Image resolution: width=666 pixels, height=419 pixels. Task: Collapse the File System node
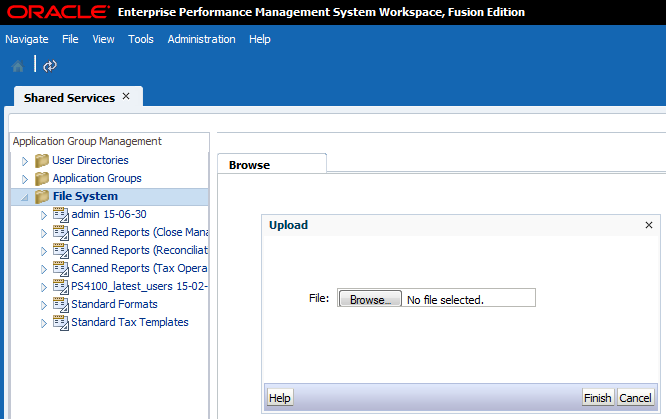coord(25,197)
